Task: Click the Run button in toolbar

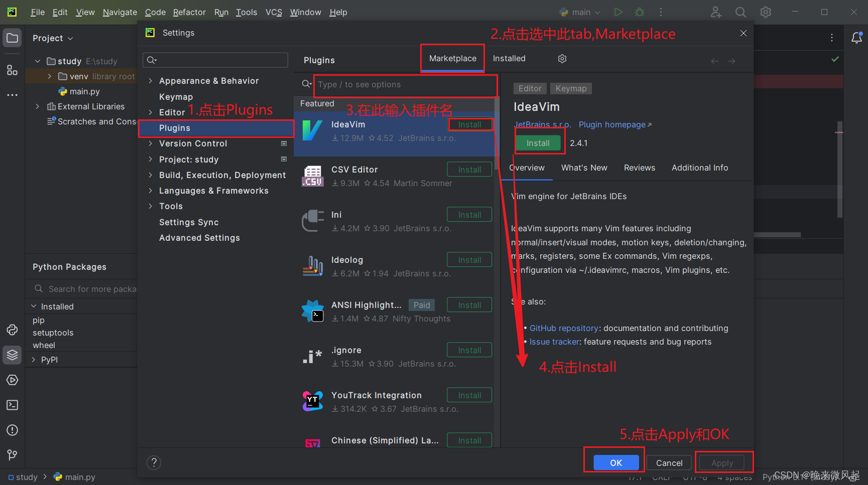Action: click(x=618, y=12)
